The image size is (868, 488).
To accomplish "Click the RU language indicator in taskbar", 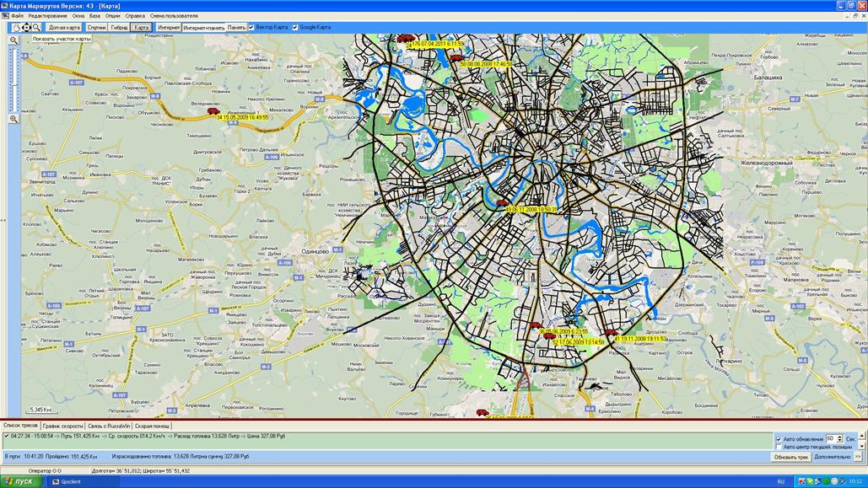I will (781, 481).
